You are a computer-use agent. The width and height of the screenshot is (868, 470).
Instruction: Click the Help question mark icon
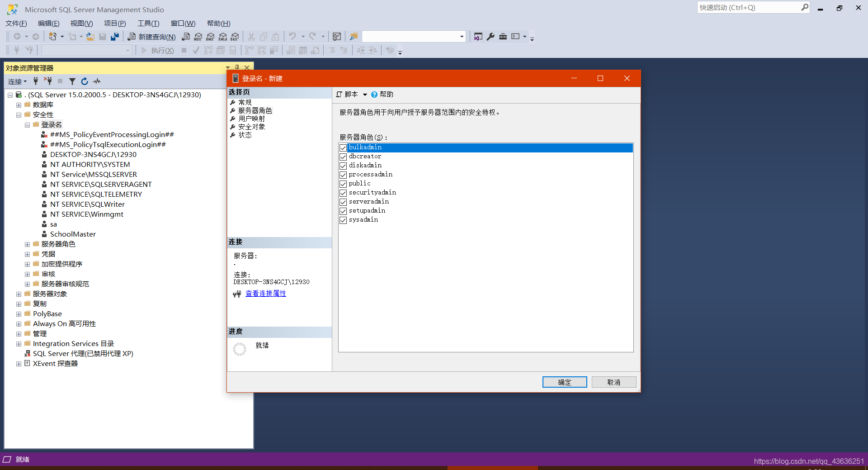click(374, 95)
